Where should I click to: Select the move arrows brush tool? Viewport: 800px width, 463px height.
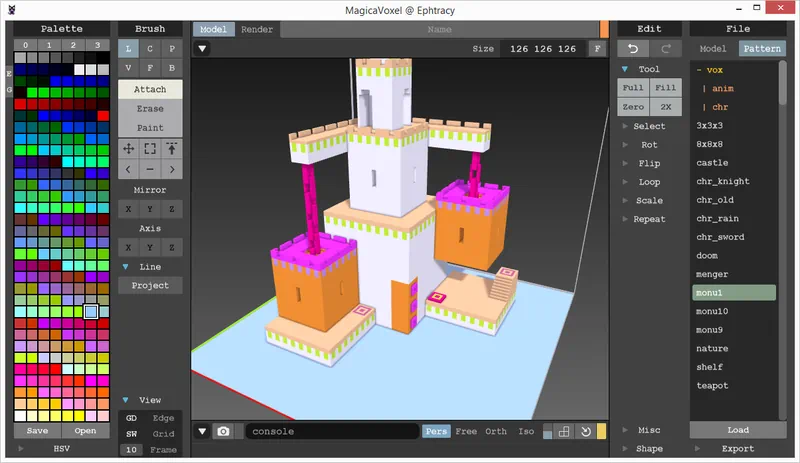point(128,148)
